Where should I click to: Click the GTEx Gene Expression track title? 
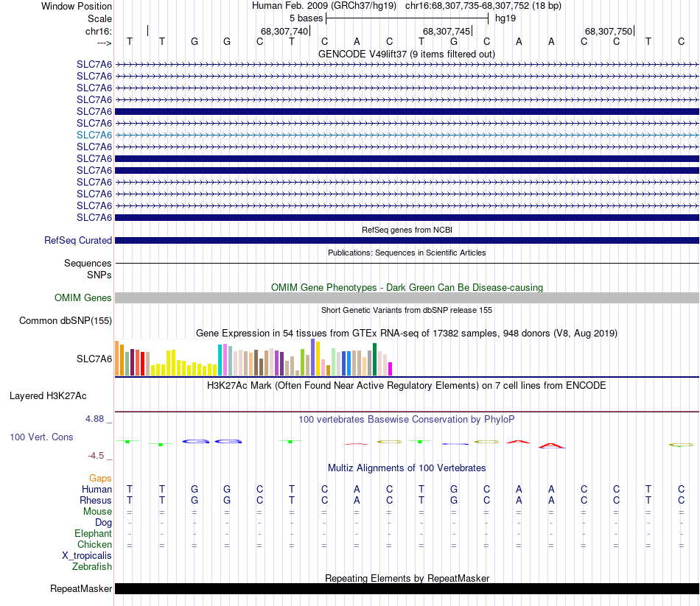[x=406, y=334]
